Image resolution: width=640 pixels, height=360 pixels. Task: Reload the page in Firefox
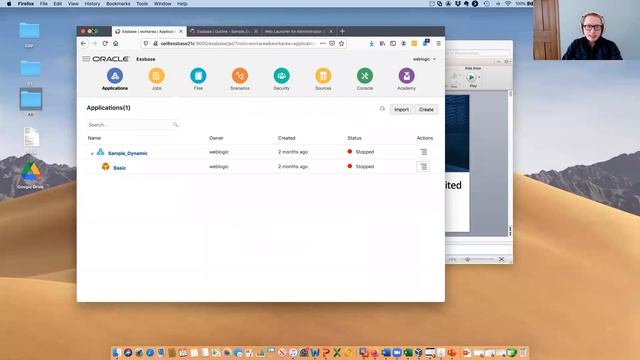coord(105,43)
